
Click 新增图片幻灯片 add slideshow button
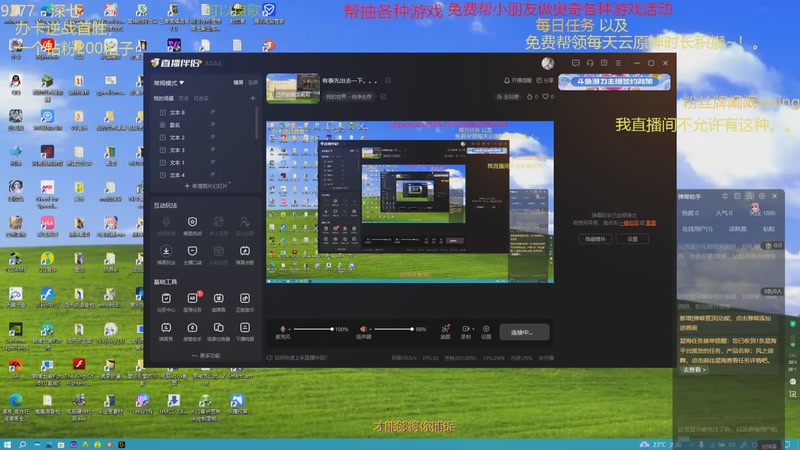click(206, 186)
